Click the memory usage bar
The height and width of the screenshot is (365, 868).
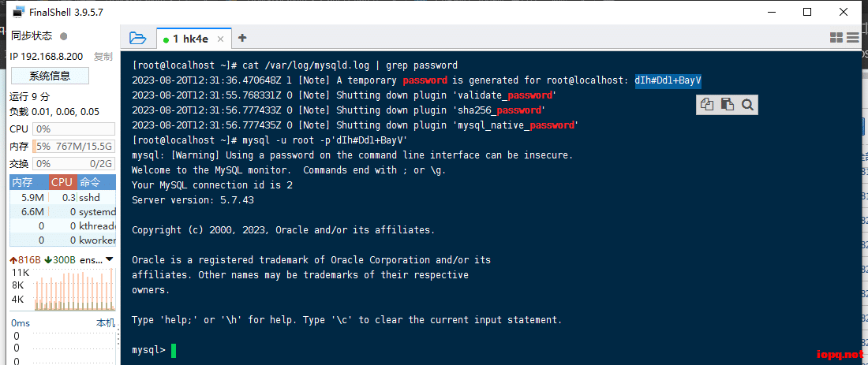click(x=73, y=146)
